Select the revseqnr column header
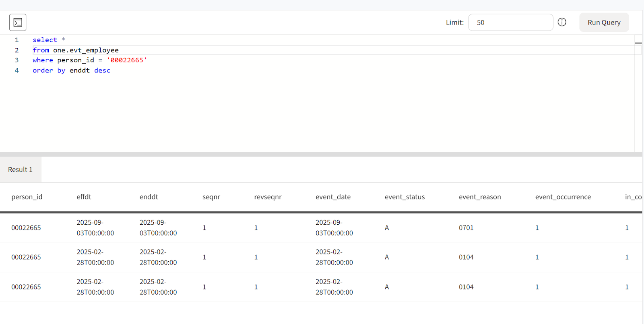The height and width of the screenshot is (324, 644). click(x=268, y=197)
